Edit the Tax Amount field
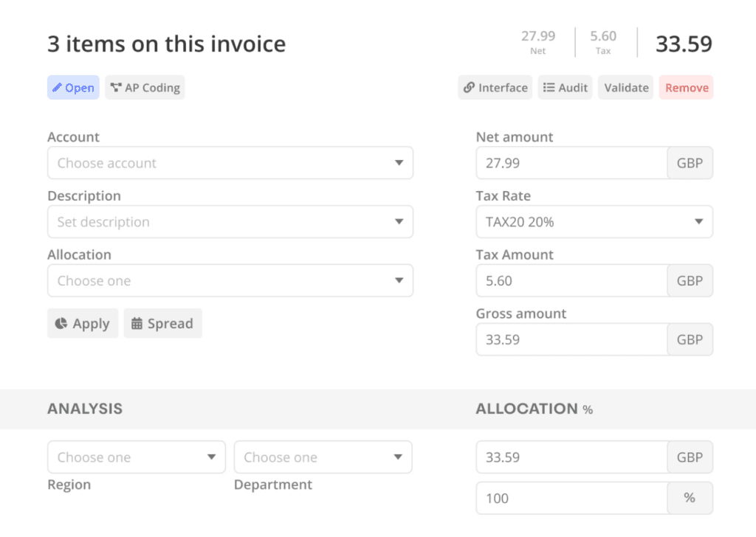 click(571, 281)
